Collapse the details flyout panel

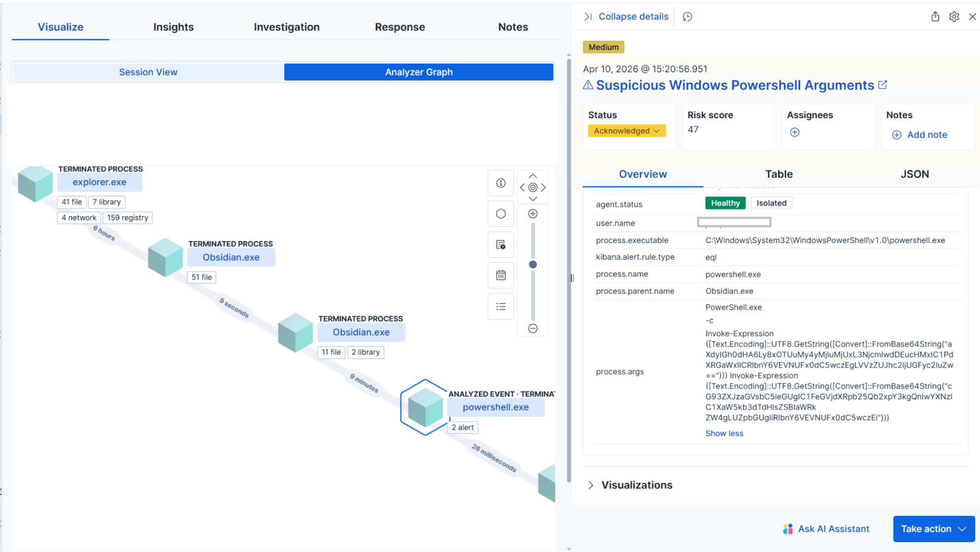click(x=626, y=16)
